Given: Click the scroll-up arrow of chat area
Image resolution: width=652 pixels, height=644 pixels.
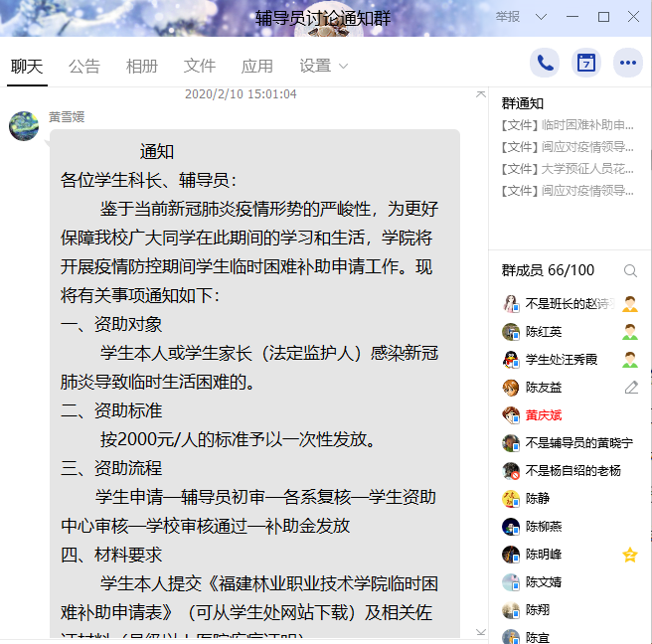Looking at the screenshot, I should 481,94.
